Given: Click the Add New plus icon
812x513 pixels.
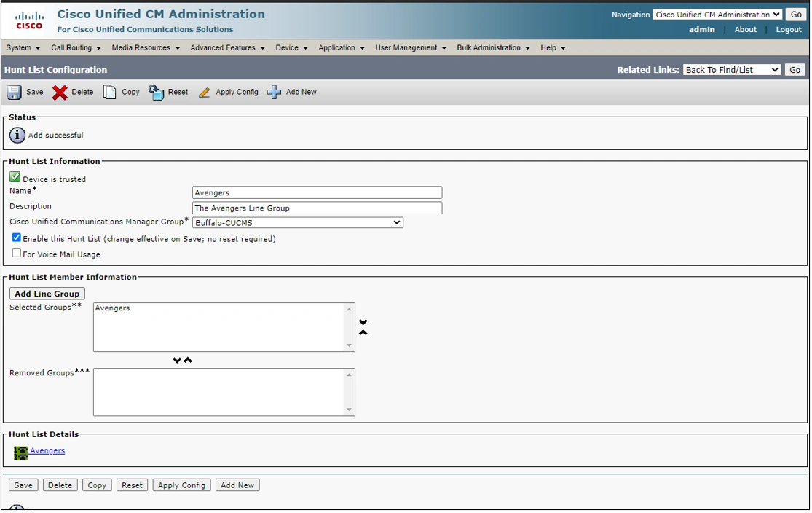Looking at the screenshot, I should (274, 93).
